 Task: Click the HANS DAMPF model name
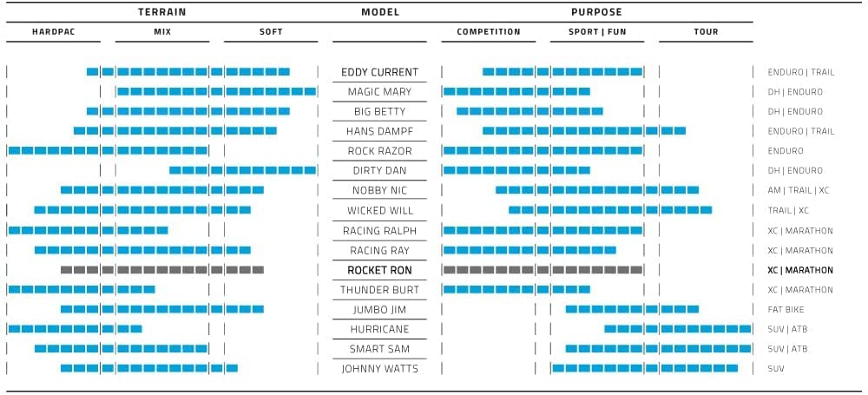coord(379,132)
